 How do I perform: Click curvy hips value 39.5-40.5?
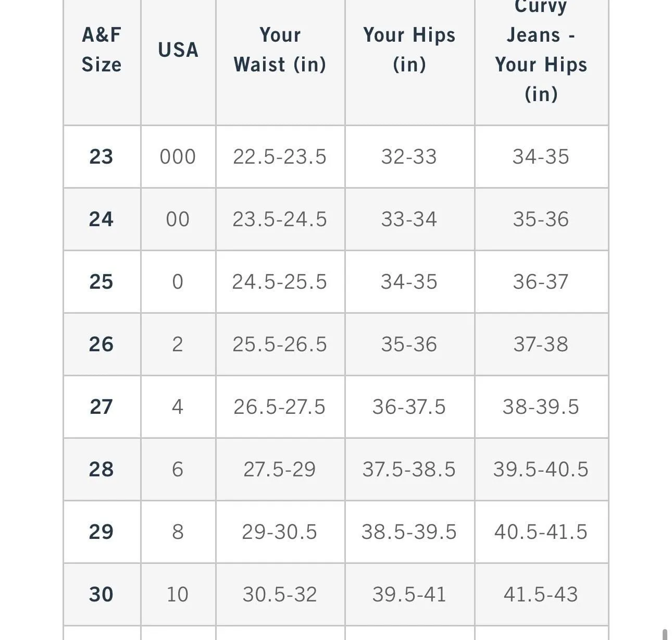(541, 469)
